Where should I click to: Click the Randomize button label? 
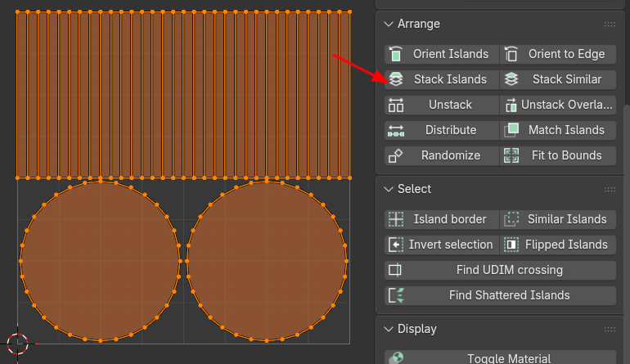click(450, 155)
